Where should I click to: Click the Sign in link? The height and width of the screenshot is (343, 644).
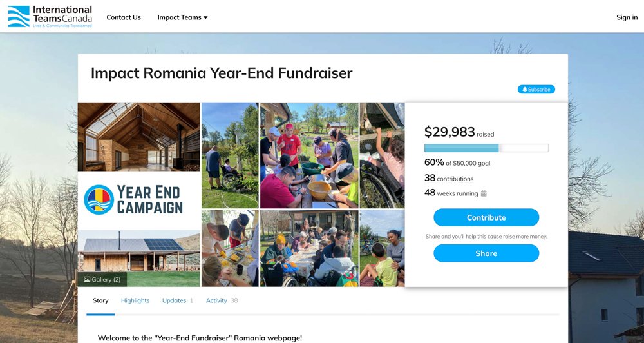627,17
